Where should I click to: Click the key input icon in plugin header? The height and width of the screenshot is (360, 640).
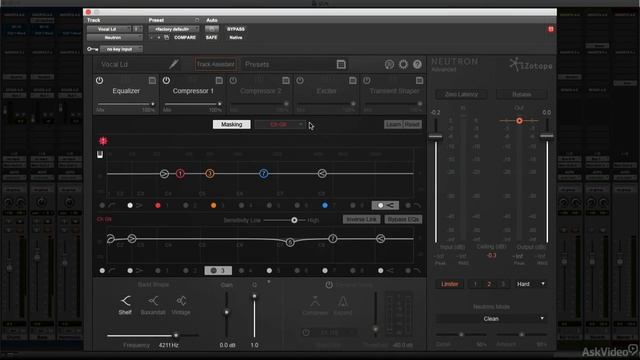(92, 49)
